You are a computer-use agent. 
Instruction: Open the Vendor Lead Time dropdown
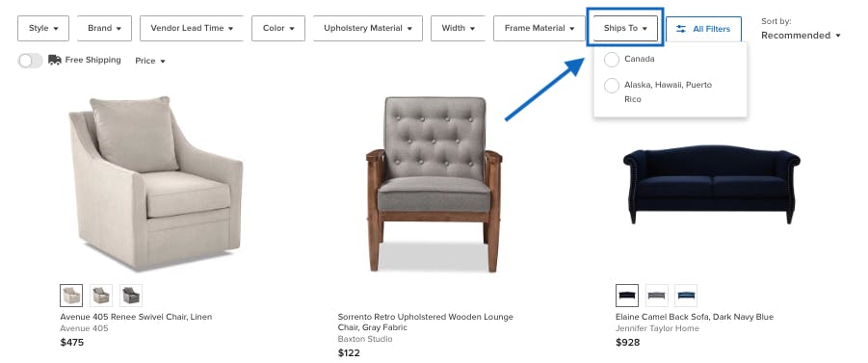point(192,28)
